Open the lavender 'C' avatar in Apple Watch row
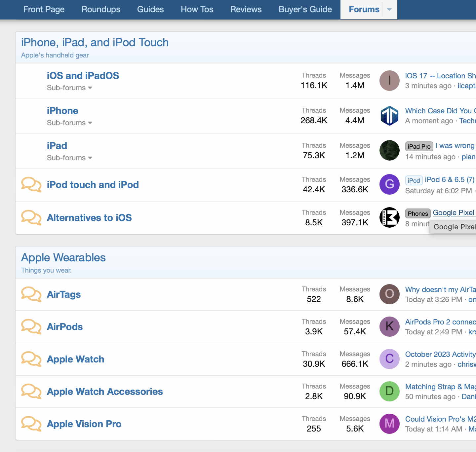Screen dimensions: 476x452 pyautogui.click(x=389, y=359)
